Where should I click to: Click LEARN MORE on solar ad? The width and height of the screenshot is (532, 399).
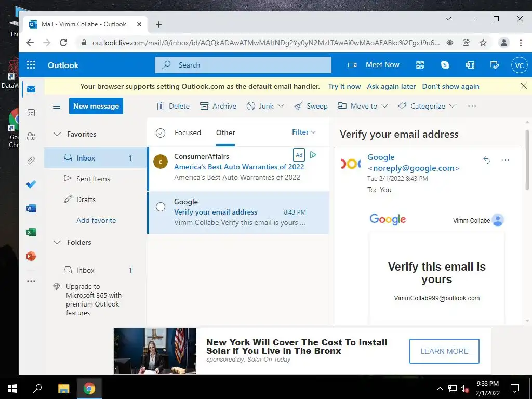point(444,351)
